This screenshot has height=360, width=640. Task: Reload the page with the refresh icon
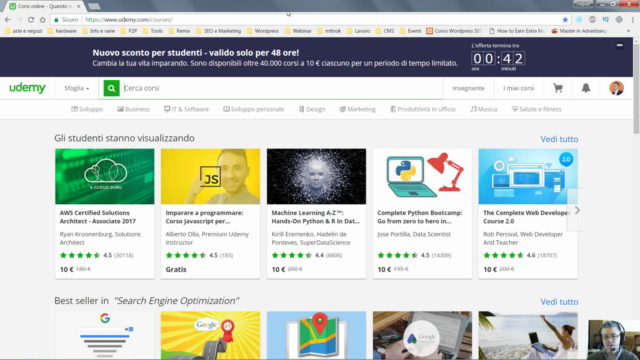tap(31, 20)
